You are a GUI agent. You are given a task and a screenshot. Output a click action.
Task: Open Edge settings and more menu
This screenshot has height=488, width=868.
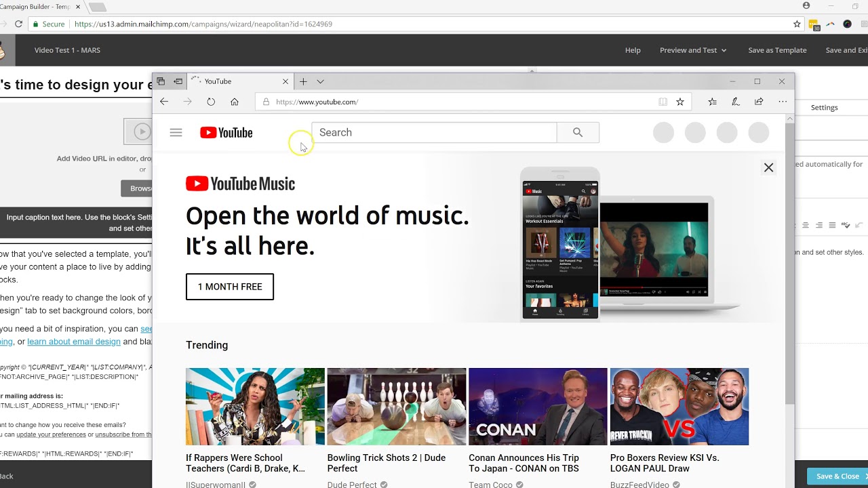click(783, 102)
